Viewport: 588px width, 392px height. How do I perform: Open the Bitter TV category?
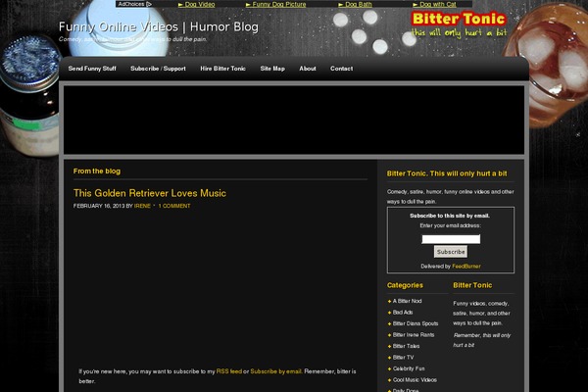403,357
